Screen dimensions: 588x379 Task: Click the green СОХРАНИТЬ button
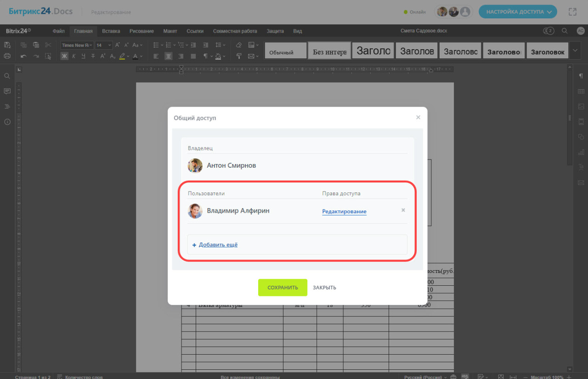click(x=283, y=288)
